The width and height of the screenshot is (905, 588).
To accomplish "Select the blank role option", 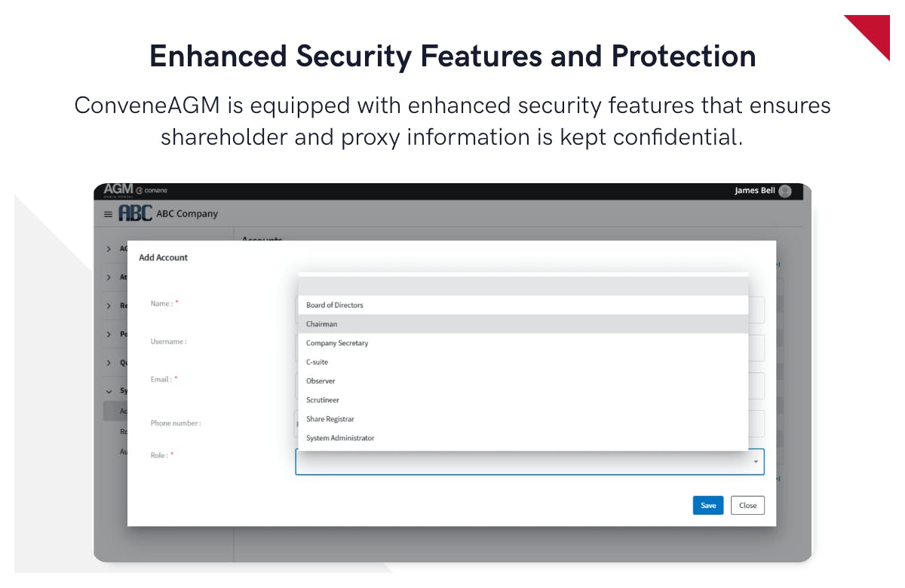I will coord(523,286).
